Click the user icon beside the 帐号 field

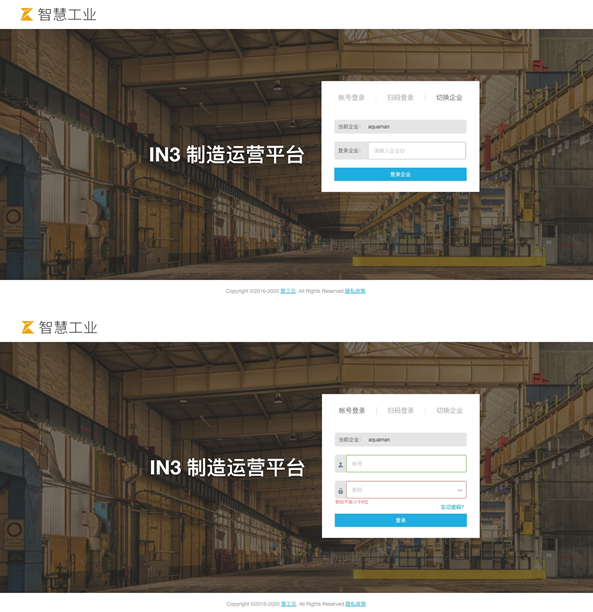click(x=340, y=464)
